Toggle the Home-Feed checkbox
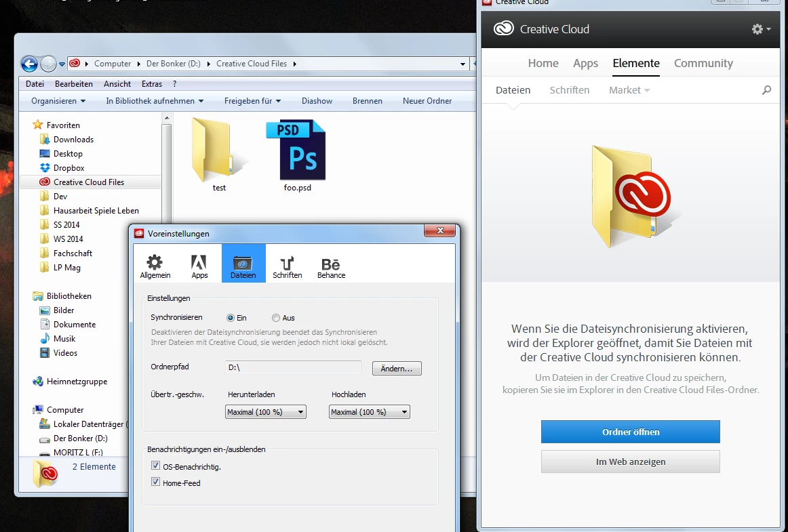This screenshot has height=532, width=788. 156,482
